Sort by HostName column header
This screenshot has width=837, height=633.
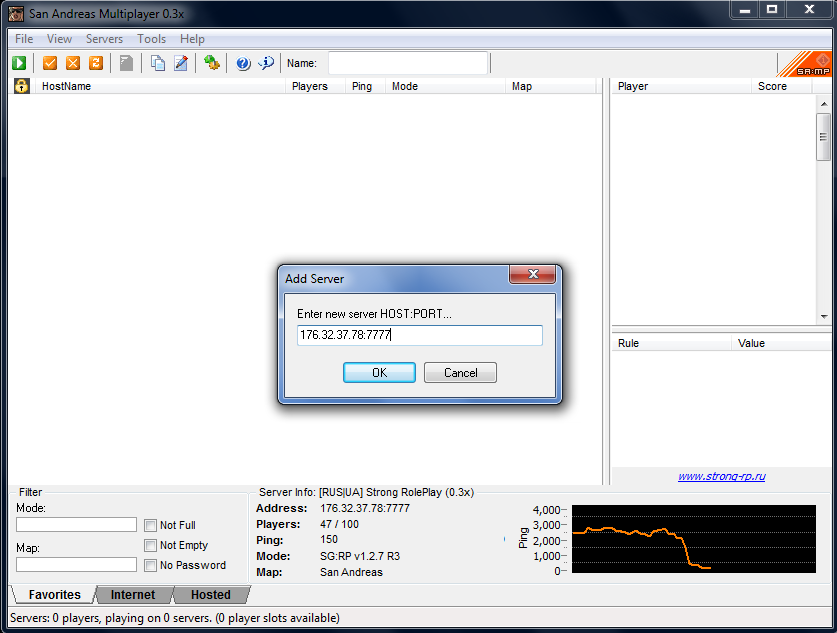click(x=159, y=86)
